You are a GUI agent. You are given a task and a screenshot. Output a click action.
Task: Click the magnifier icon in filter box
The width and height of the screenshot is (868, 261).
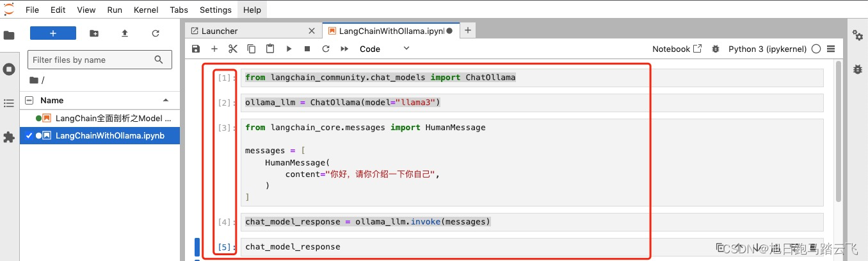(x=159, y=60)
